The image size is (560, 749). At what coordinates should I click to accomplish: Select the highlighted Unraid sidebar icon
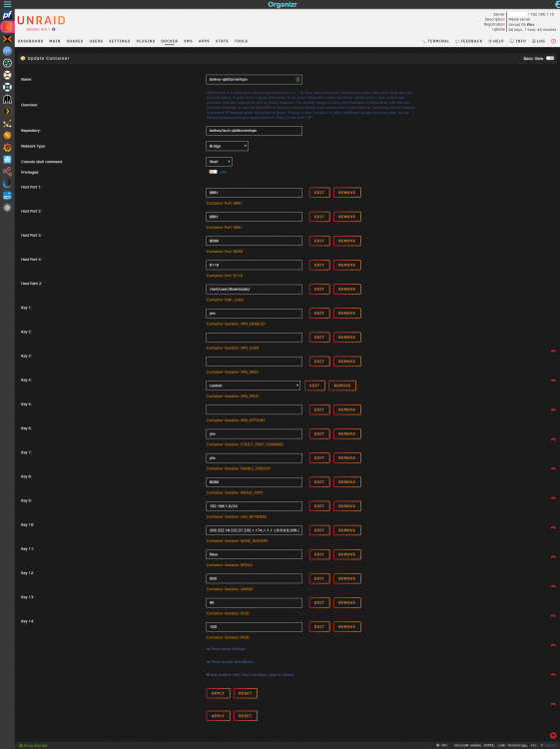(7, 27)
